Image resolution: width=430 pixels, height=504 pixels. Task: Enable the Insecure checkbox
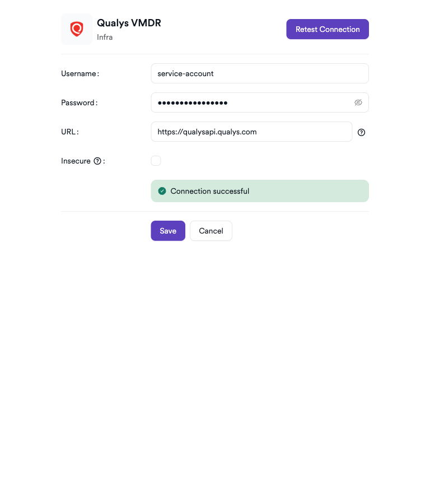[x=156, y=161]
